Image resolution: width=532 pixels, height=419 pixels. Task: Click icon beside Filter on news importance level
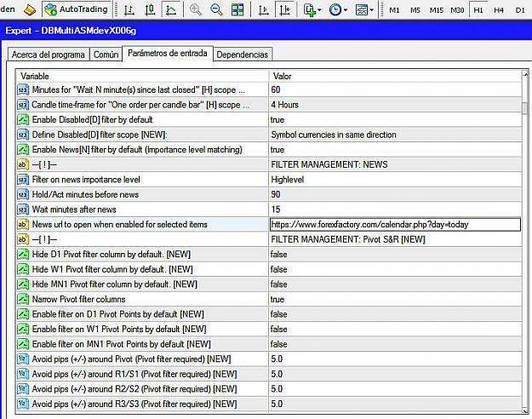[23, 180]
